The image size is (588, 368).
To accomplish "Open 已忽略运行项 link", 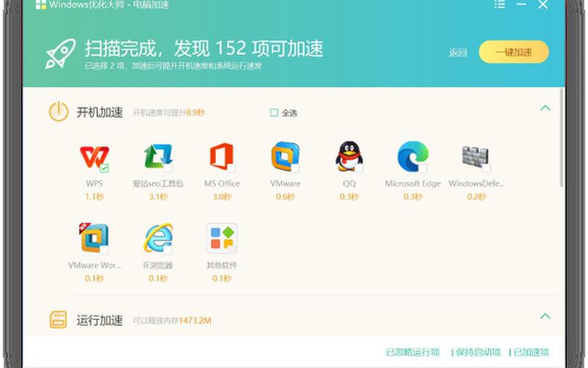I will (412, 353).
